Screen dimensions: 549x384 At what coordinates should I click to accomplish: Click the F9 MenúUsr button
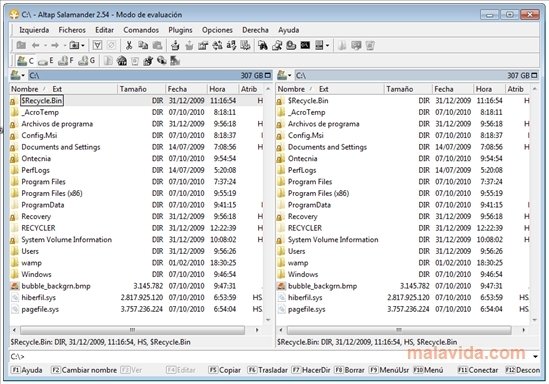(389, 370)
